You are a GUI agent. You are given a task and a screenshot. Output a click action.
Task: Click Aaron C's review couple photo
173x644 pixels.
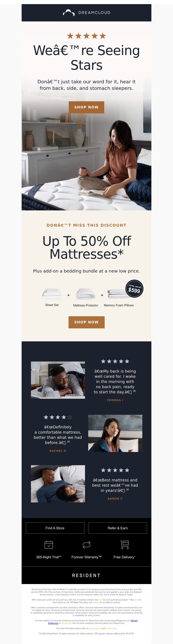[x=58, y=484]
